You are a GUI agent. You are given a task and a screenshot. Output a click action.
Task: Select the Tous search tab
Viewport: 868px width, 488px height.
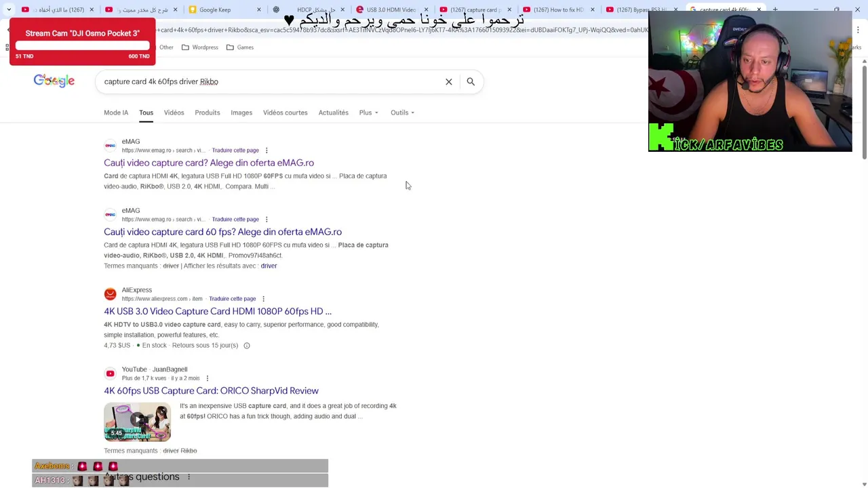click(x=146, y=113)
